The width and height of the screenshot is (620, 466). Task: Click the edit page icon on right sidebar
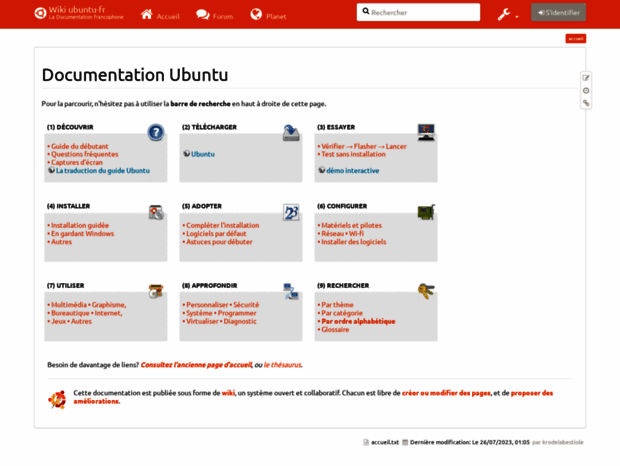pos(586,78)
